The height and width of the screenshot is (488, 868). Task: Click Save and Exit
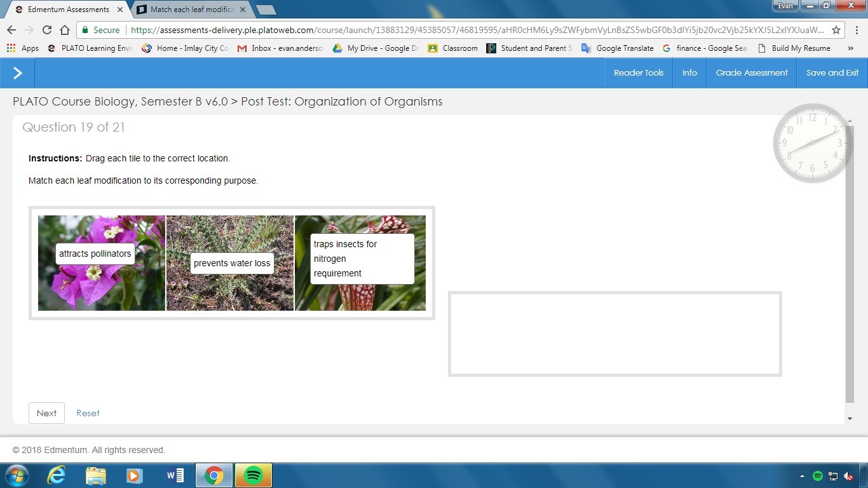pos(832,73)
